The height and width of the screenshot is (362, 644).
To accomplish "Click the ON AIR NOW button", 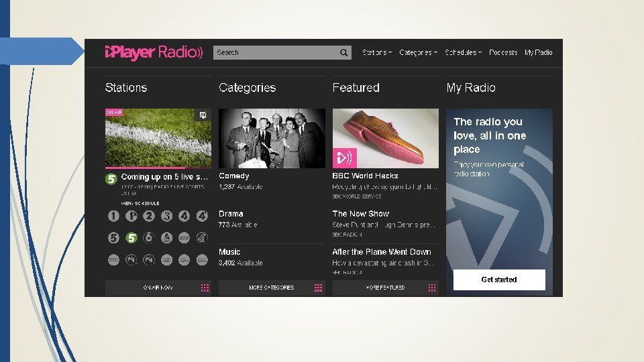I will (158, 288).
